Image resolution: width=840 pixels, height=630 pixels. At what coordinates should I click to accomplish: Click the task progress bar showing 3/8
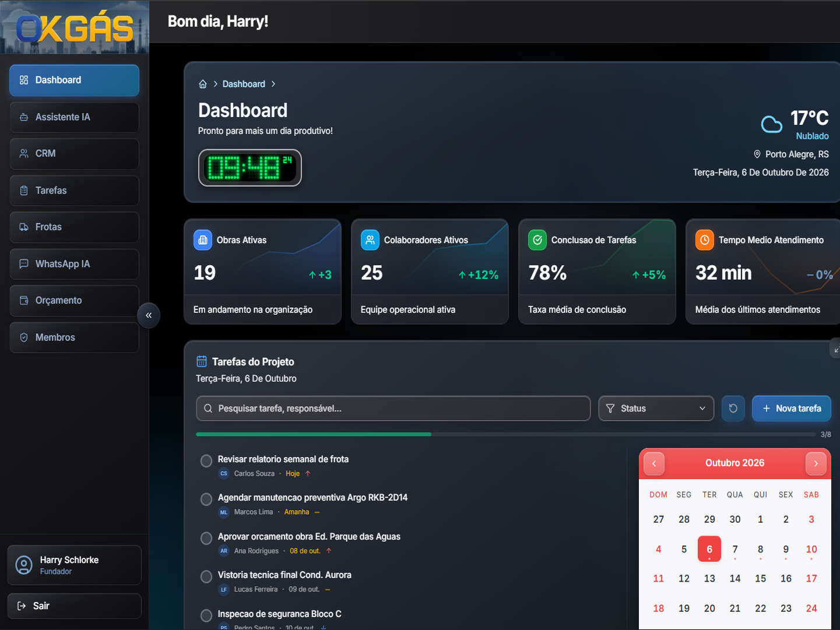tap(506, 435)
